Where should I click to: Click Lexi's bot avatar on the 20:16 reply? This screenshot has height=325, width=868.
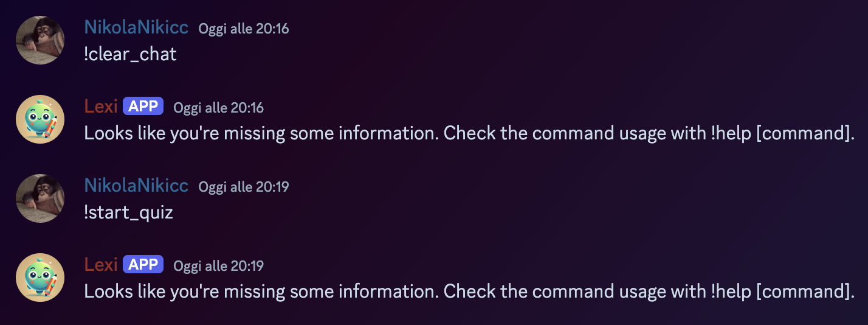[x=40, y=119]
